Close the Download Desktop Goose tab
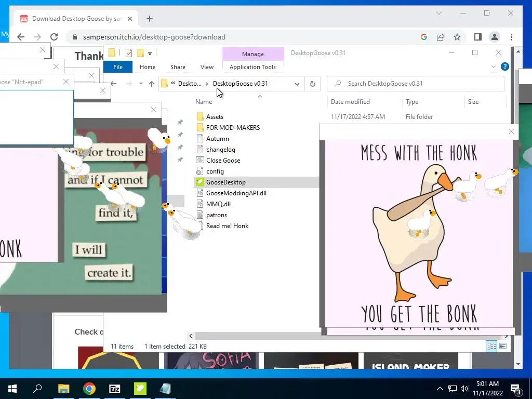Viewport: 532px width, 399px height. [x=129, y=19]
